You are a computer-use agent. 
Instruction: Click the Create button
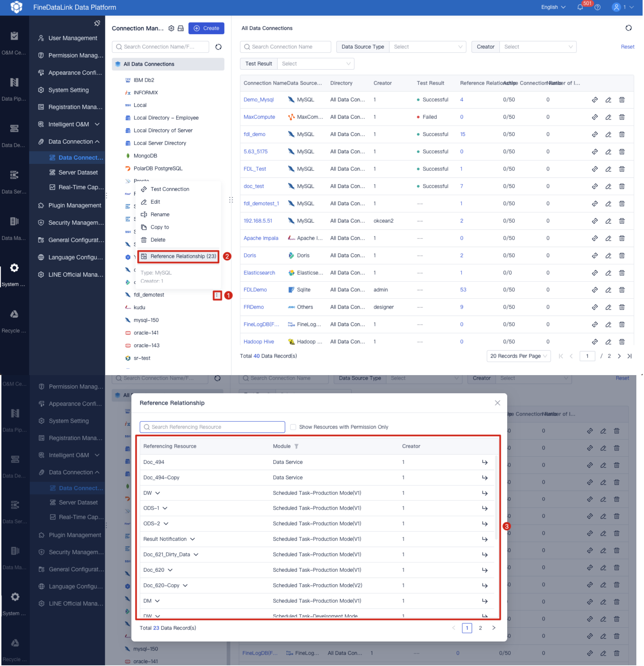coord(206,28)
